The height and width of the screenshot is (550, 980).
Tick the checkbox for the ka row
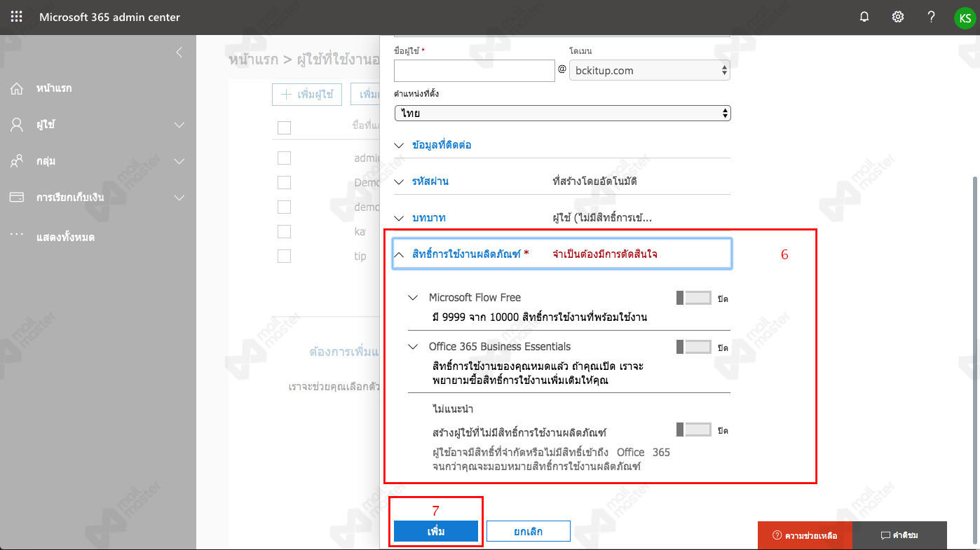click(284, 231)
